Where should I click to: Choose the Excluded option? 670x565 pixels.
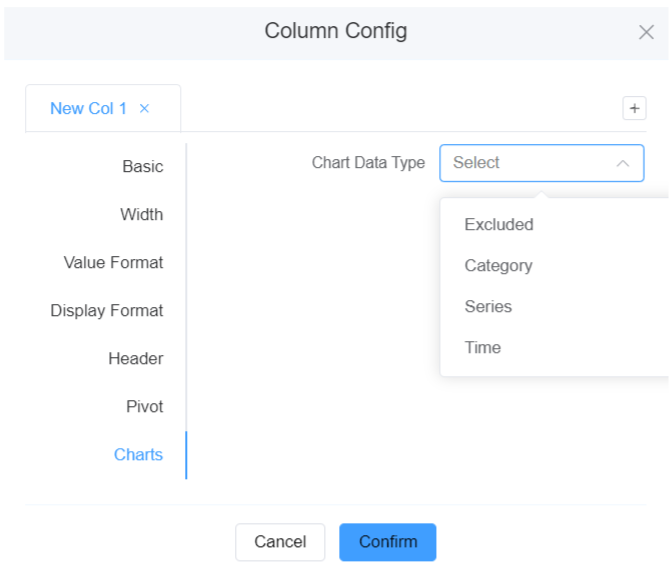click(499, 225)
